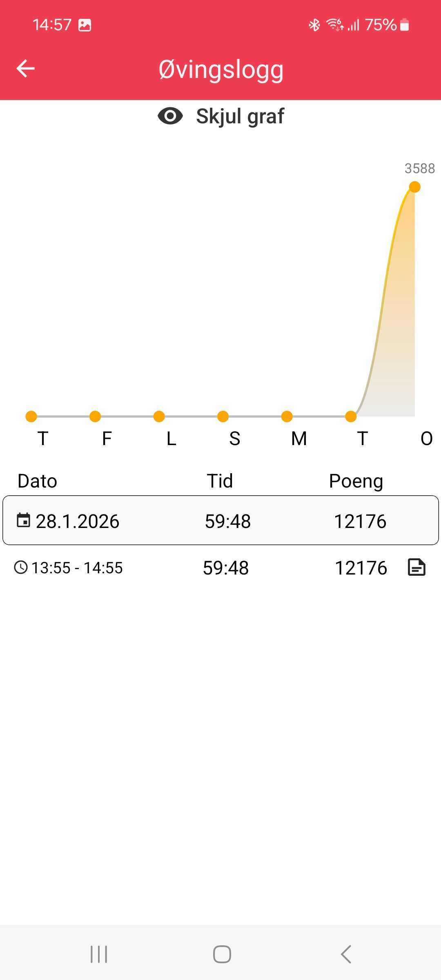This screenshot has height=980, width=441.
Task: Tap the Dato column header
Action: pyautogui.click(x=37, y=481)
